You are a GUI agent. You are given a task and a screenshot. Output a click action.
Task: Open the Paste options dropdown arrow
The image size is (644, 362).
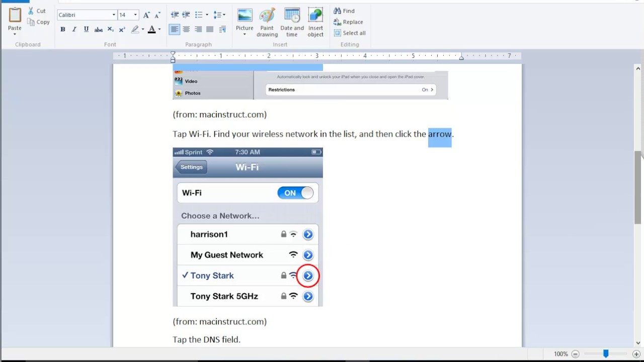click(x=15, y=34)
